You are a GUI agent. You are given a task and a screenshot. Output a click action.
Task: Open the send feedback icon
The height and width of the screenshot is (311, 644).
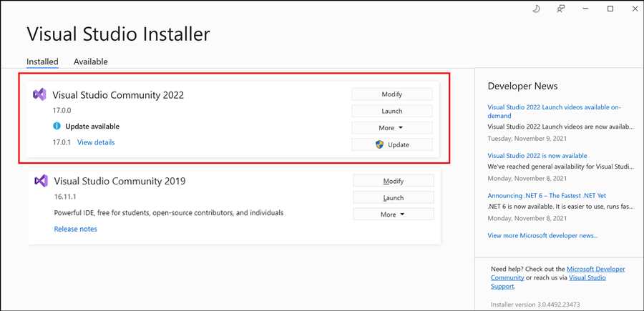[x=560, y=9]
